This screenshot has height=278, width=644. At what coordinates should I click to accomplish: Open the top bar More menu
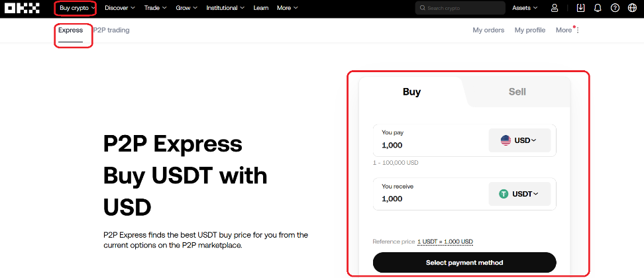coord(288,8)
